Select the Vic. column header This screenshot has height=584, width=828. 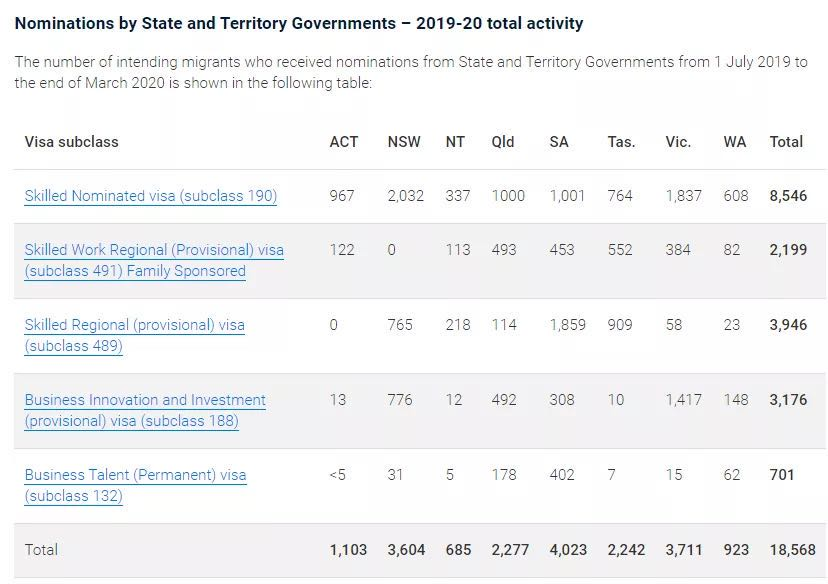pos(678,142)
